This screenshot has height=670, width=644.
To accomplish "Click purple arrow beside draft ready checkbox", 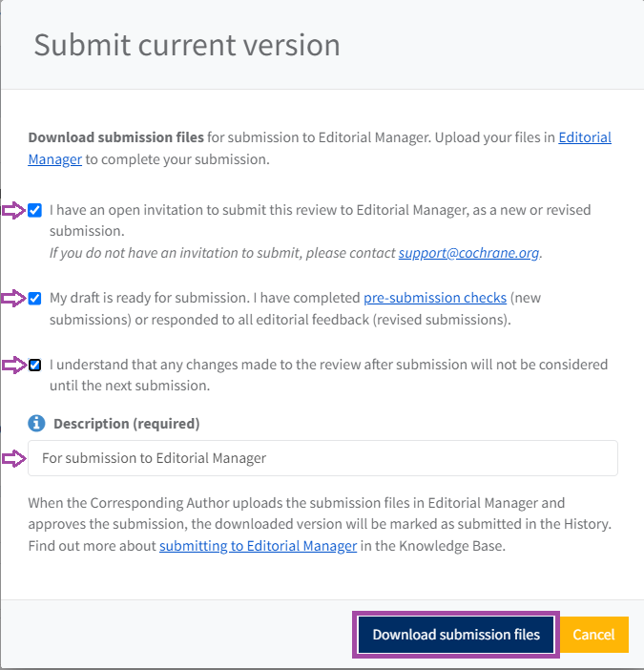I will (14, 299).
